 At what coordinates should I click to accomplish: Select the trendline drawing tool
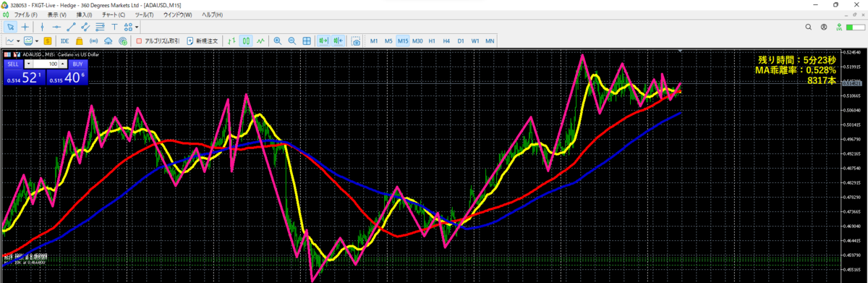point(72,27)
